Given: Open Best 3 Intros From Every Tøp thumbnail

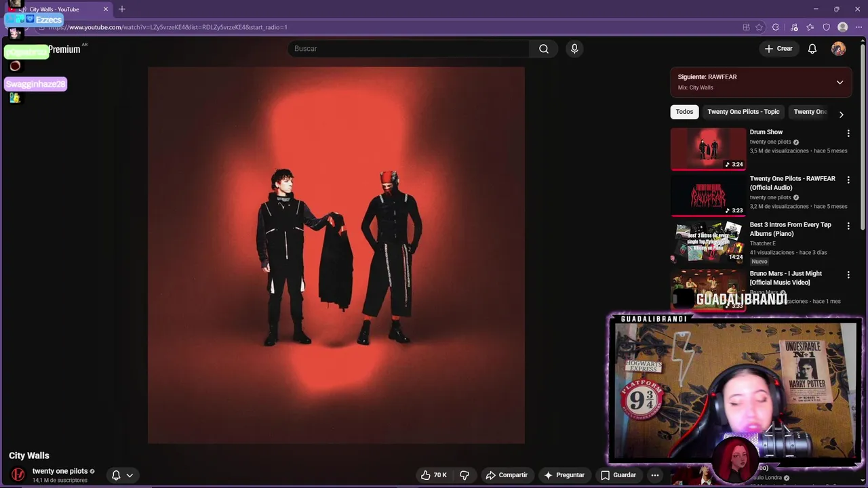Looking at the screenshot, I should click(708, 241).
